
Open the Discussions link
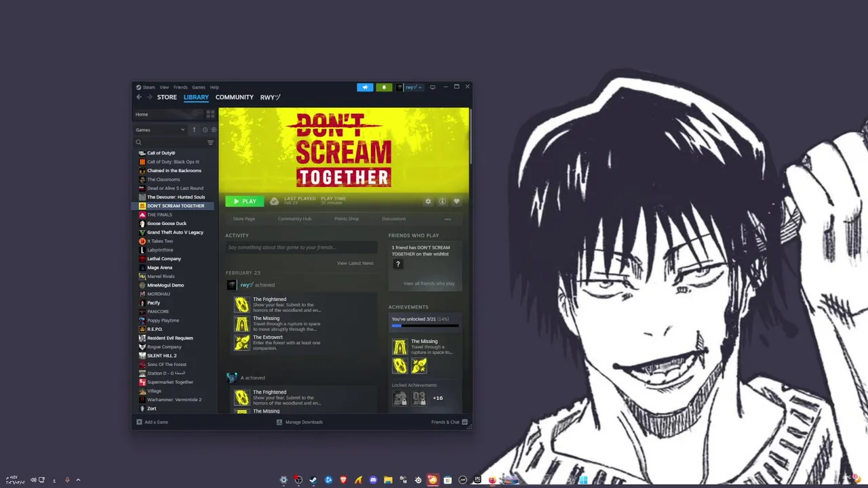(394, 219)
